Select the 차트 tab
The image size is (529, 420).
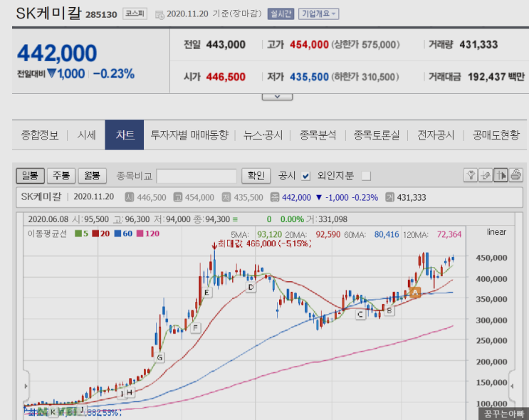[125, 135]
